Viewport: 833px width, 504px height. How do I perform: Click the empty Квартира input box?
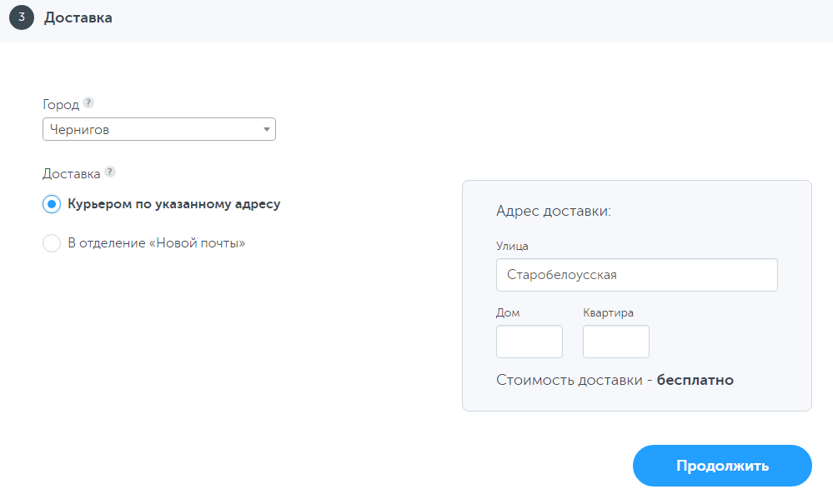coord(615,342)
